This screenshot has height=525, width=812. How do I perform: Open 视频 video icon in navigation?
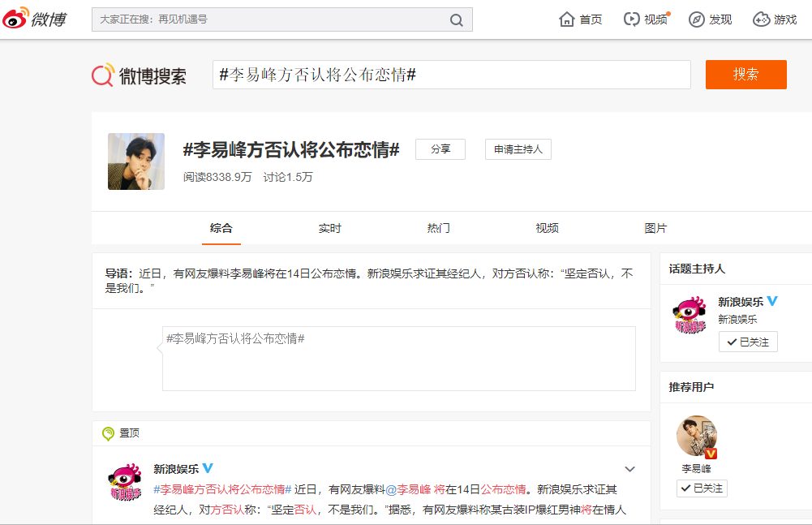pos(631,19)
